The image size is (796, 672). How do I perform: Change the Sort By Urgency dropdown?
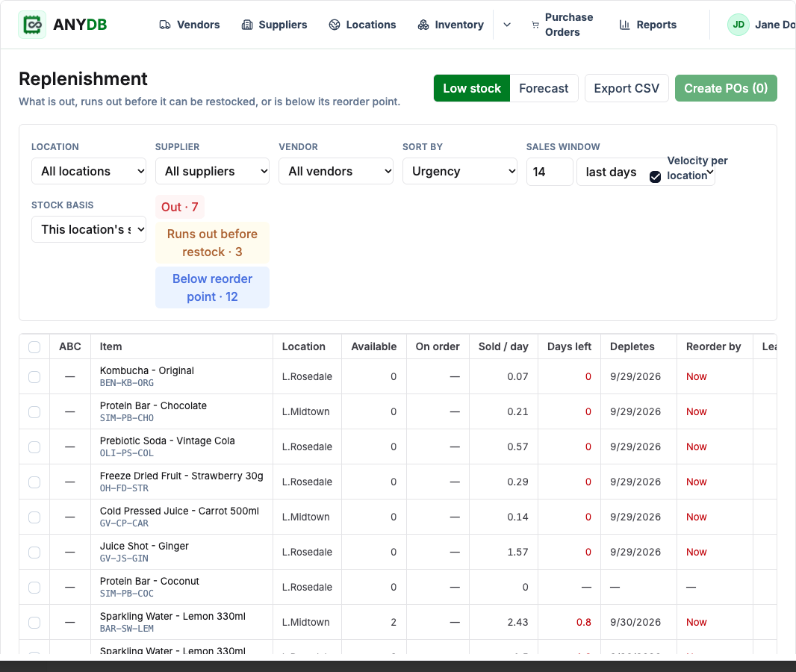point(460,171)
